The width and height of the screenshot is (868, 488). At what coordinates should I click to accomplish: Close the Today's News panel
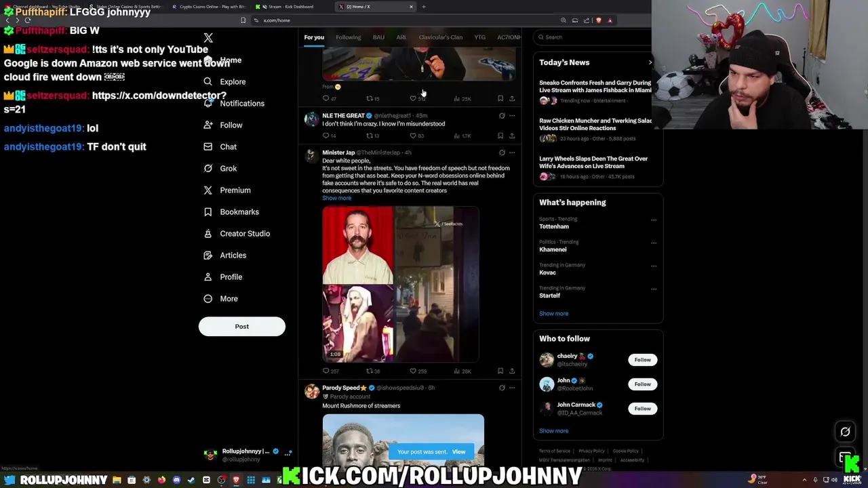(x=650, y=62)
